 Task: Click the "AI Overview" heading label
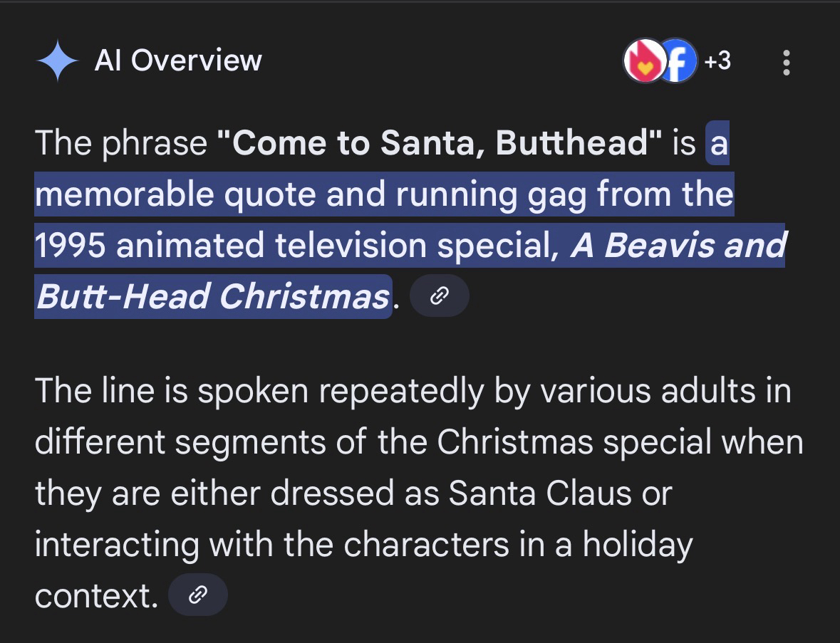click(x=178, y=61)
